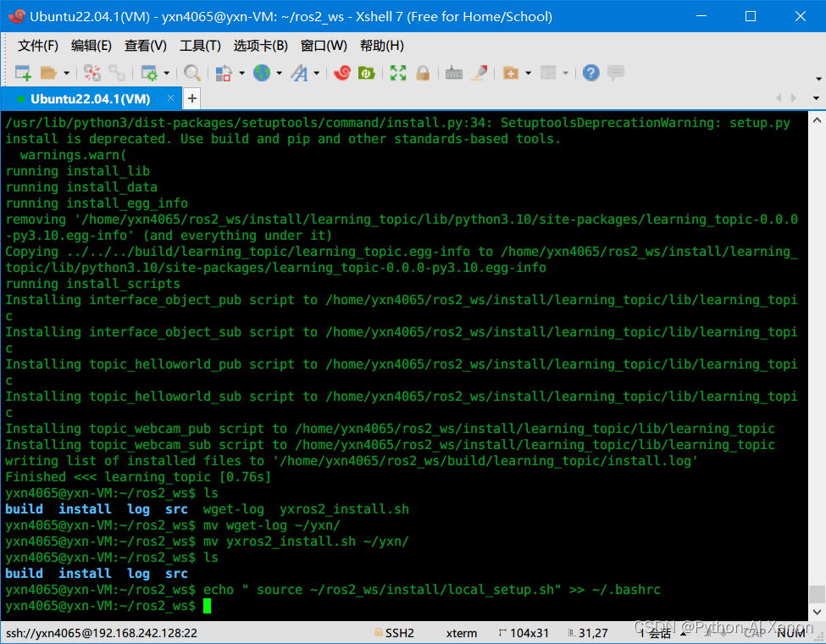Image resolution: width=826 pixels, height=644 pixels.
Task: Click the 'warnings.warn(' line in terminal
Action: pos(73,155)
